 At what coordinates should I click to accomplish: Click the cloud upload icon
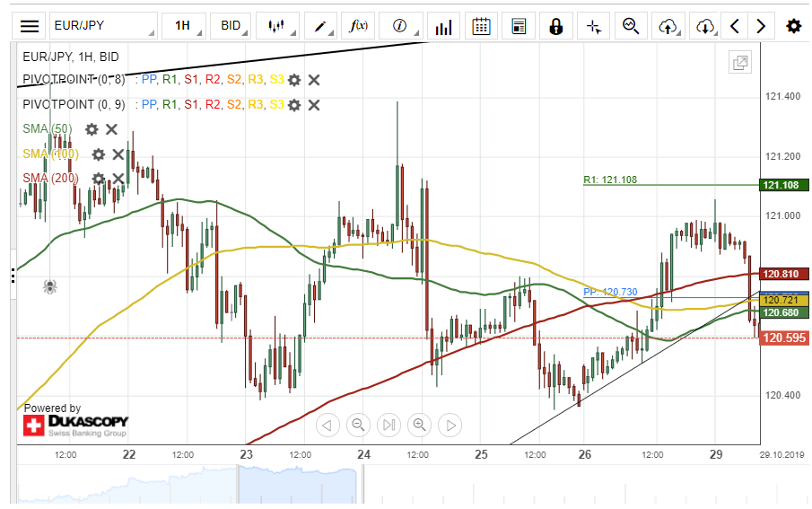click(x=668, y=26)
